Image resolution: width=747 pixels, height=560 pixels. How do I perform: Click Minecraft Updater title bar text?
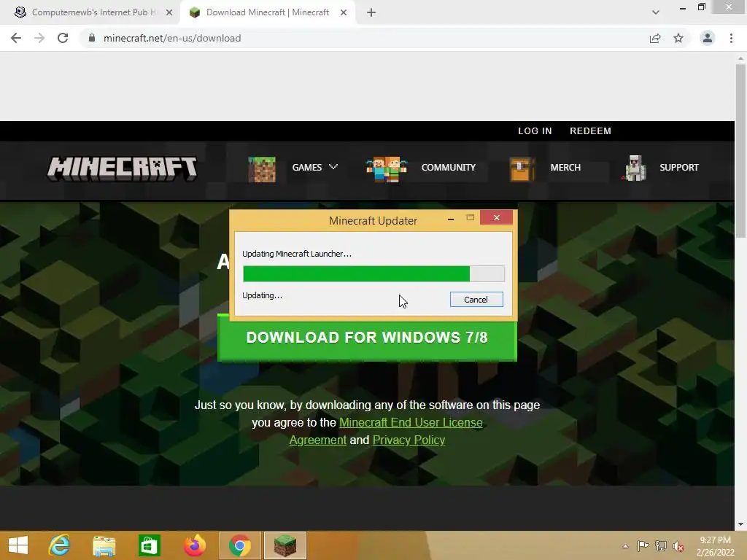click(x=373, y=221)
